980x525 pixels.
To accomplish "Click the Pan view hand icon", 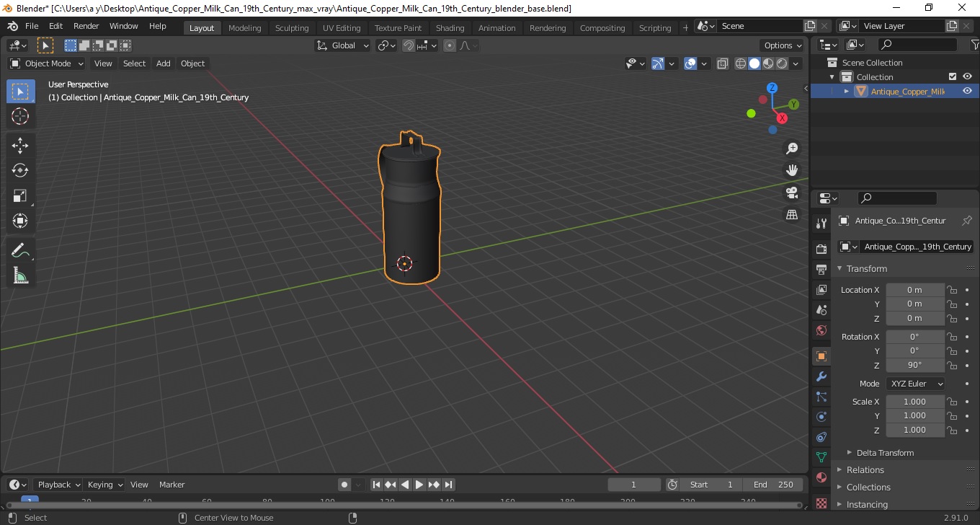I will (792, 171).
